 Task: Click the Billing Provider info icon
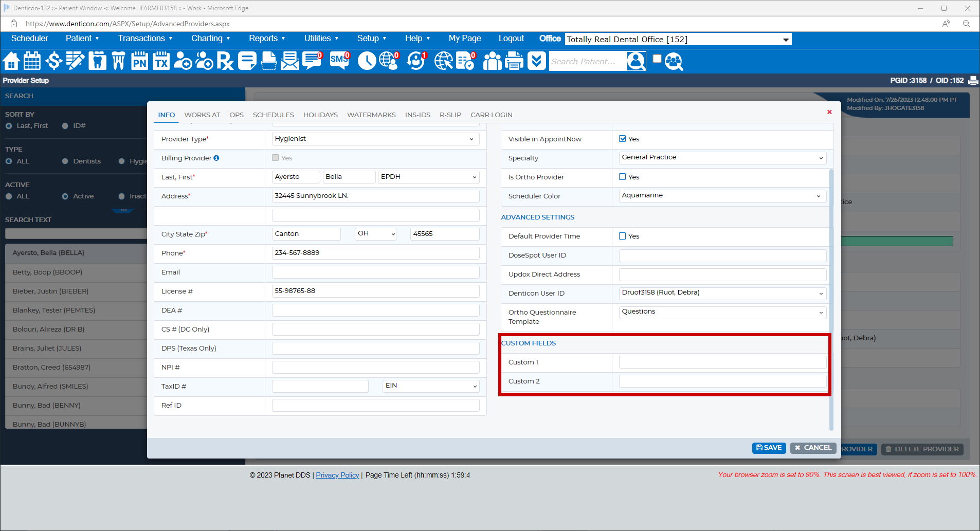[x=216, y=158]
